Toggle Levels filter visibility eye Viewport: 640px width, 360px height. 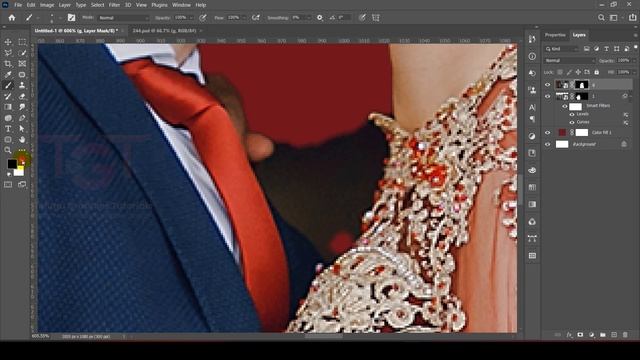pyautogui.click(x=572, y=114)
